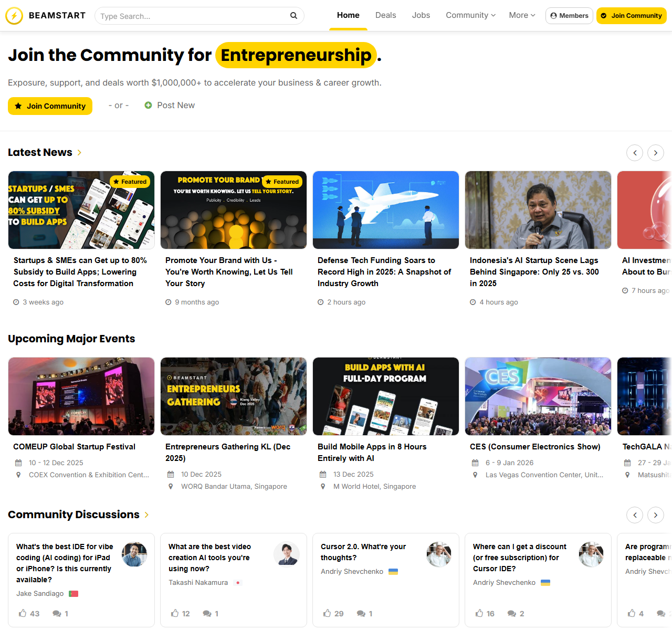Click Jake Sandiago's profile avatar
672x630 pixels.
(134, 554)
